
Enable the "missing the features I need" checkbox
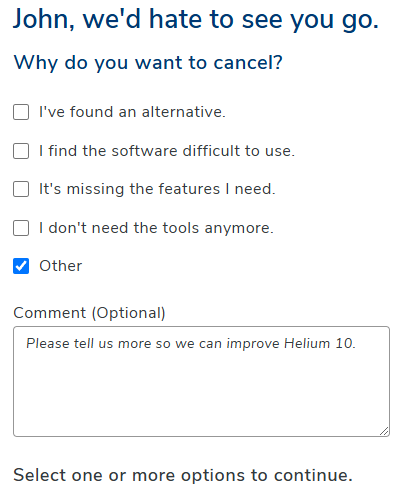pos(21,189)
